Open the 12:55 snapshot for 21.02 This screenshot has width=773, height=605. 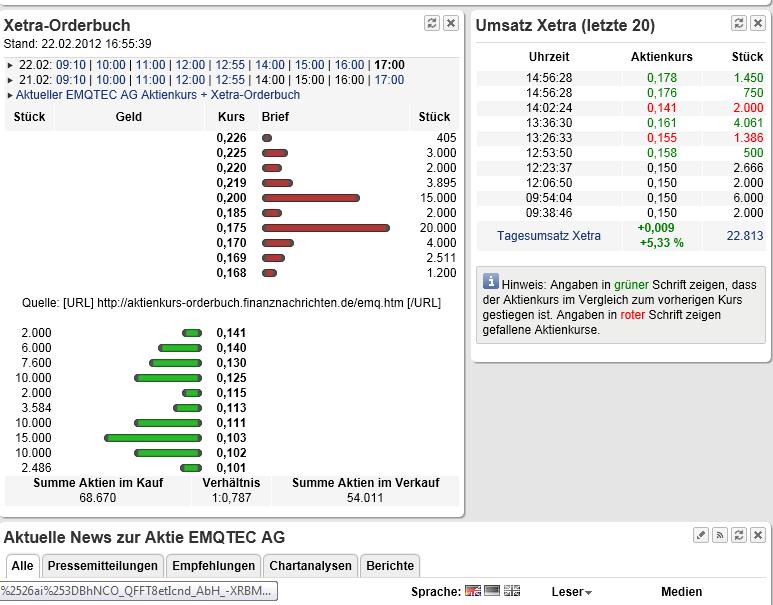[230, 80]
